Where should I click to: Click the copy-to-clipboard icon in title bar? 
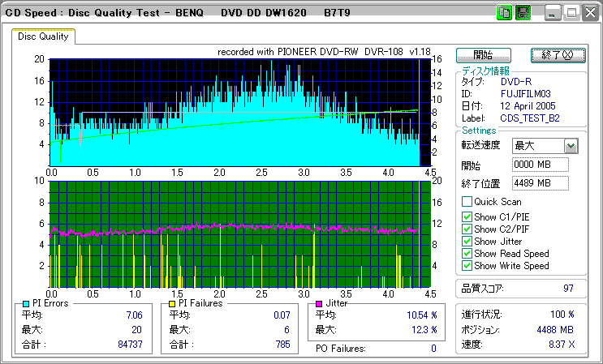504,13
